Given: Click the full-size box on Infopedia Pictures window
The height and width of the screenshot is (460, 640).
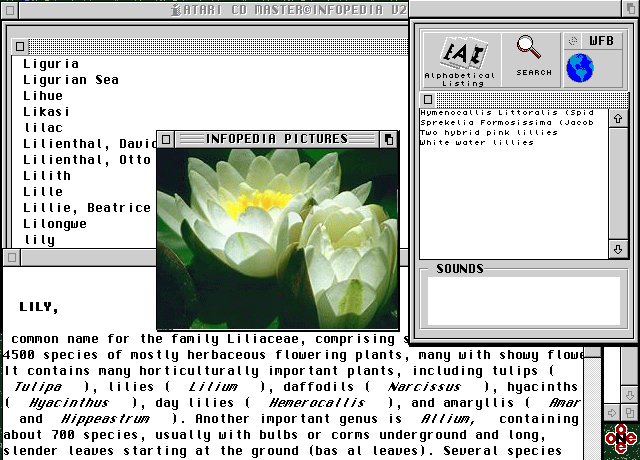Looking at the screenshot, I should tap(389, 139).
